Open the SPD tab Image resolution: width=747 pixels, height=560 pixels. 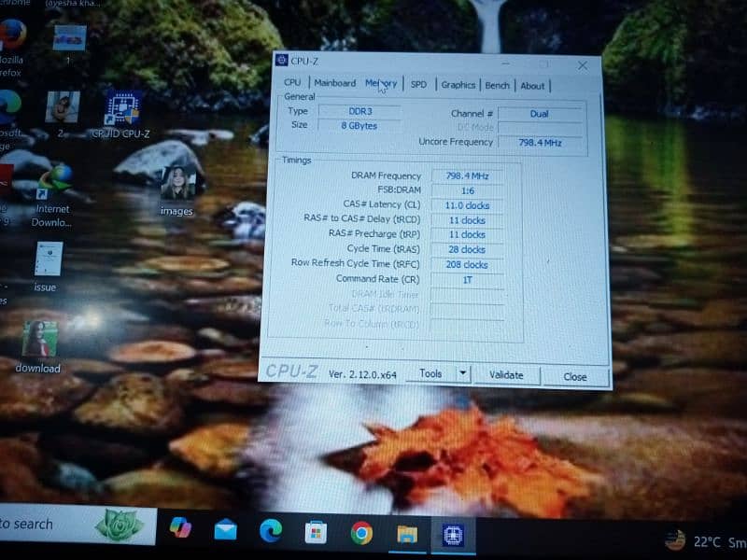click(x=418, y=84)
